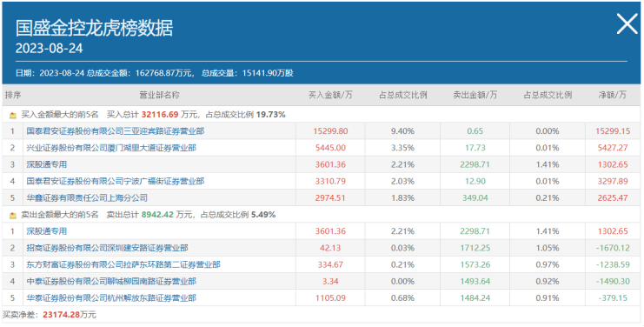Select the sell amount 1573.26 cell
644x327 pixels.
(475, 264)
